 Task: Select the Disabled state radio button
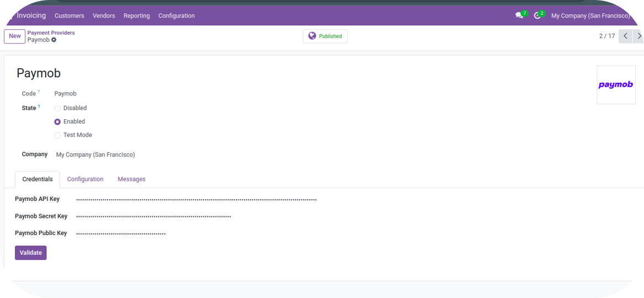coord(57,108)
